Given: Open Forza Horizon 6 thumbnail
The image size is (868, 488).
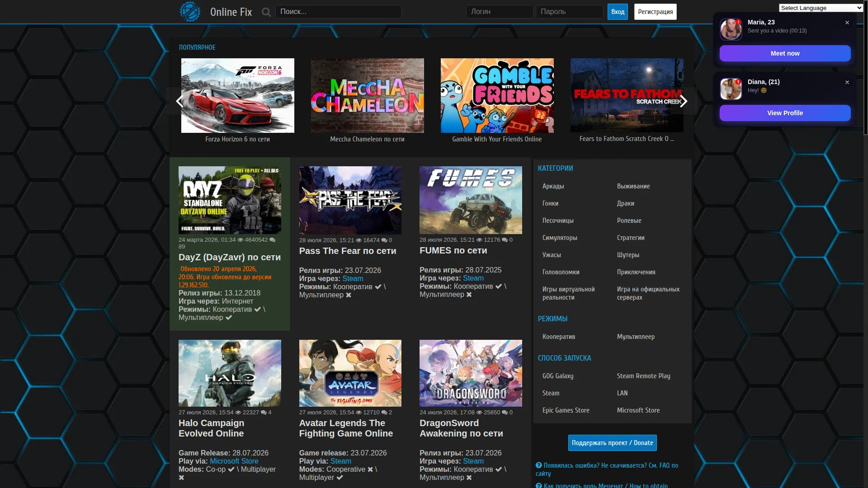Looking at the screenshot, I should [238, 95].
